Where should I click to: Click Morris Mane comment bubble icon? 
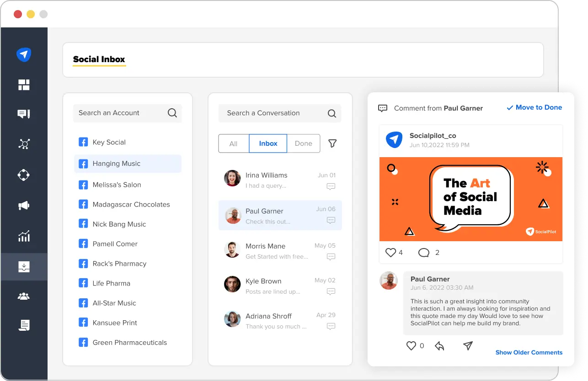331,257
